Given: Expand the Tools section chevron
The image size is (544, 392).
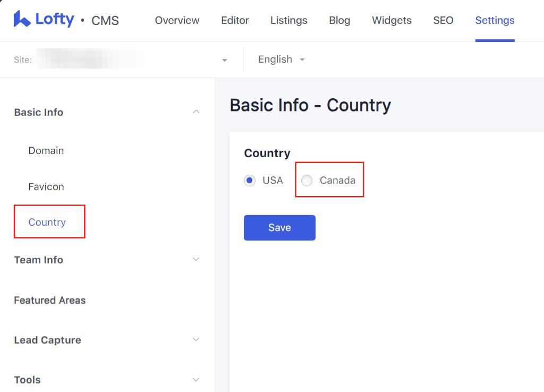Looking at the screenshot, I should pos(196,380).
